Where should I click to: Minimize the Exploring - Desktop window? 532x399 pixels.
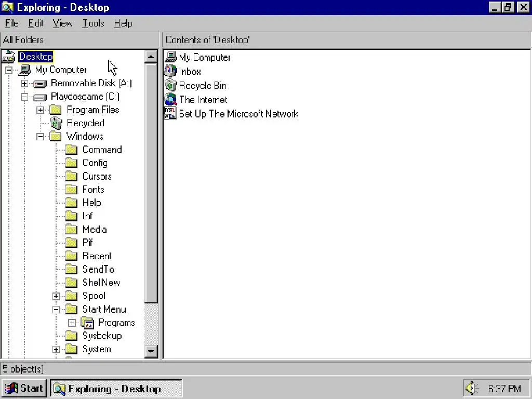(495, 7)
